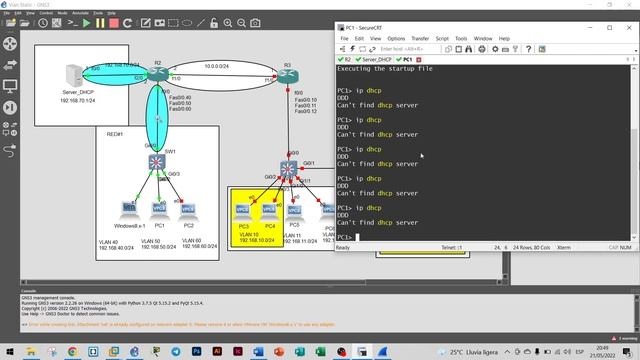Open the SecureCRT Tools menu
Image resolution: width=640 pixels, height=360 pixels.
(461, 38)
